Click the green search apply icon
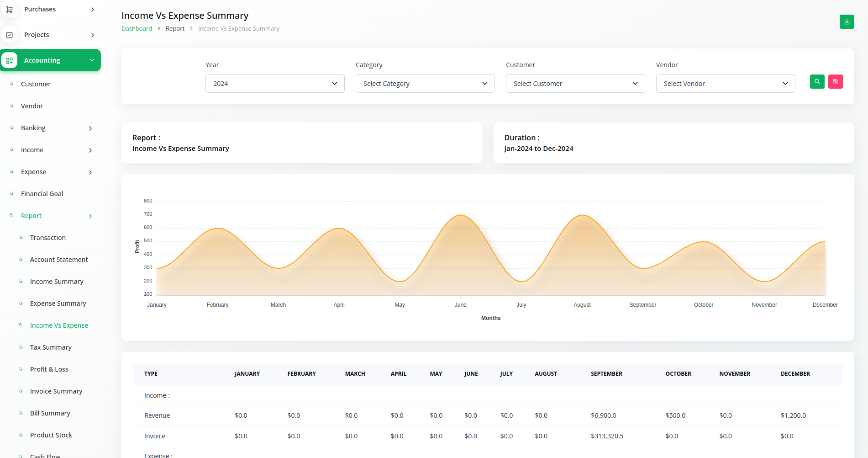Screen dimensions: 868x458 point(817,82)
